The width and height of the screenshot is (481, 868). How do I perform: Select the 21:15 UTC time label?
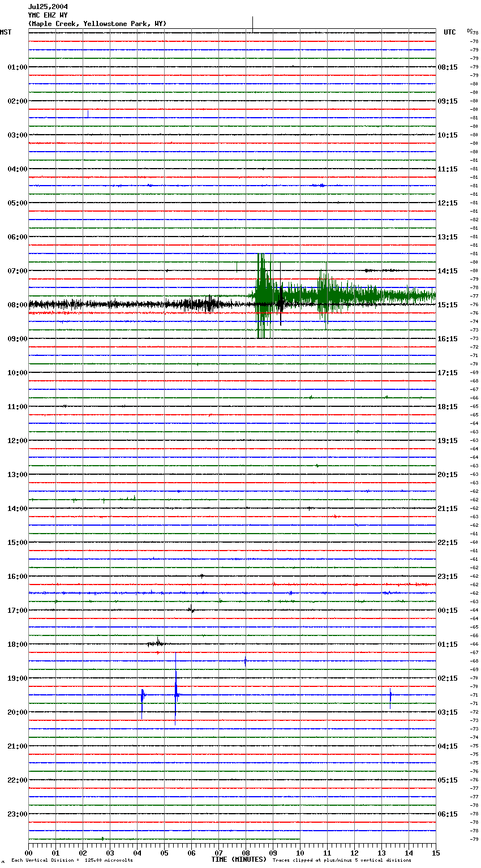pos(448,509)
